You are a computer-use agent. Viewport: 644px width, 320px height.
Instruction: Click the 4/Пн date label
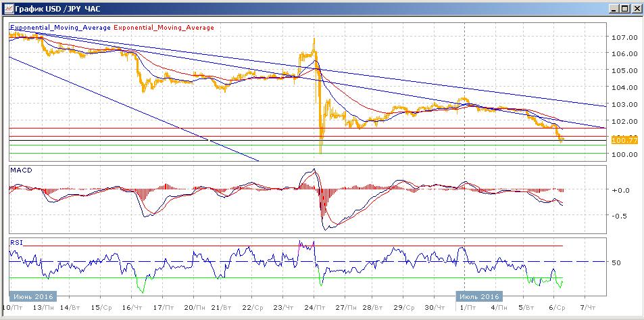point(499,308)
